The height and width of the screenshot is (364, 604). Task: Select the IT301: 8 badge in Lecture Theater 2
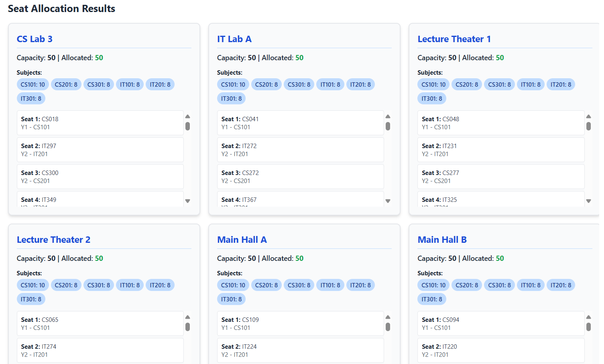pos(31,299)
